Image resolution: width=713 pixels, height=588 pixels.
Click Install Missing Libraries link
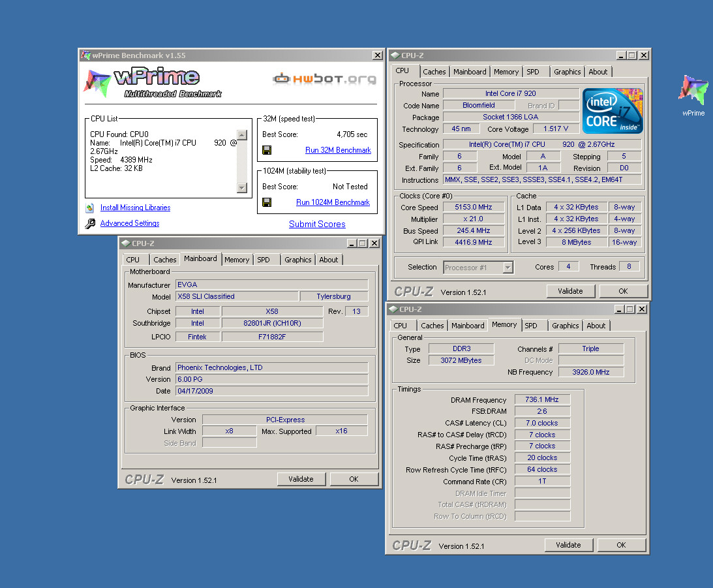coord(135,208)
